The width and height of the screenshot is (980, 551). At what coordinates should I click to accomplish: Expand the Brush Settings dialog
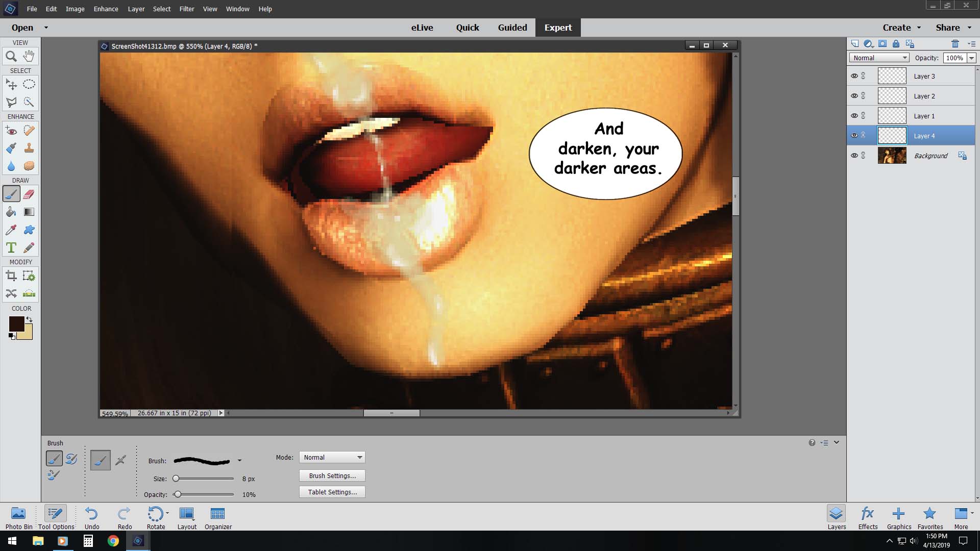point(332,475)
